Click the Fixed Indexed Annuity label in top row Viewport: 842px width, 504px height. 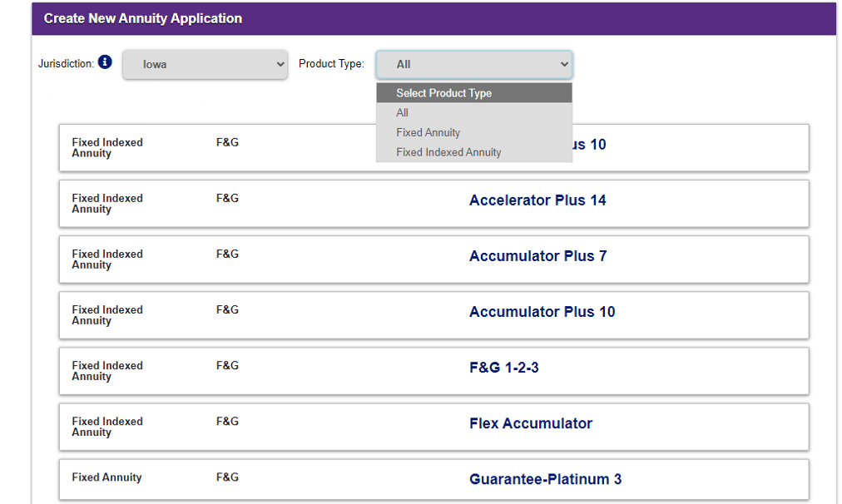click(x=107, y=147)
